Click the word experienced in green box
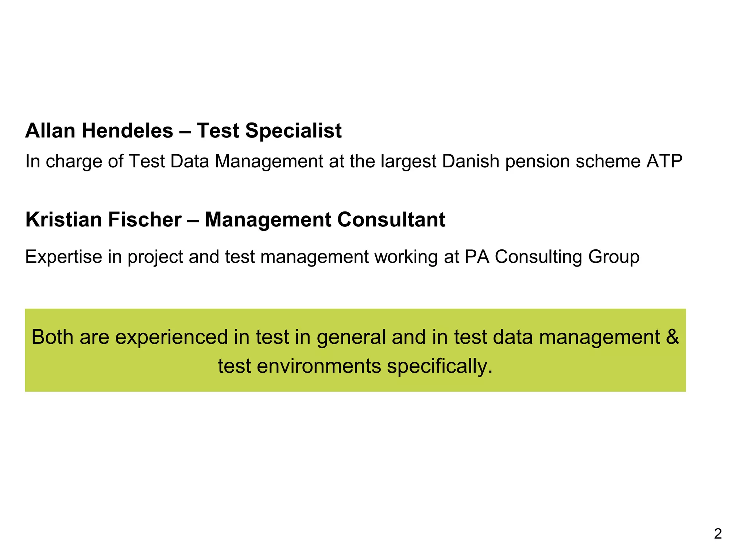 (x=171, y=337)
